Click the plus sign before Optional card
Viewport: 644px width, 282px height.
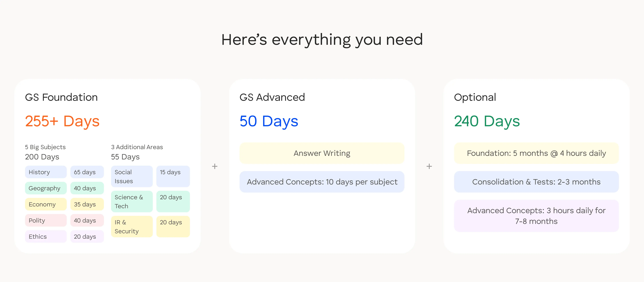[429, 166]
